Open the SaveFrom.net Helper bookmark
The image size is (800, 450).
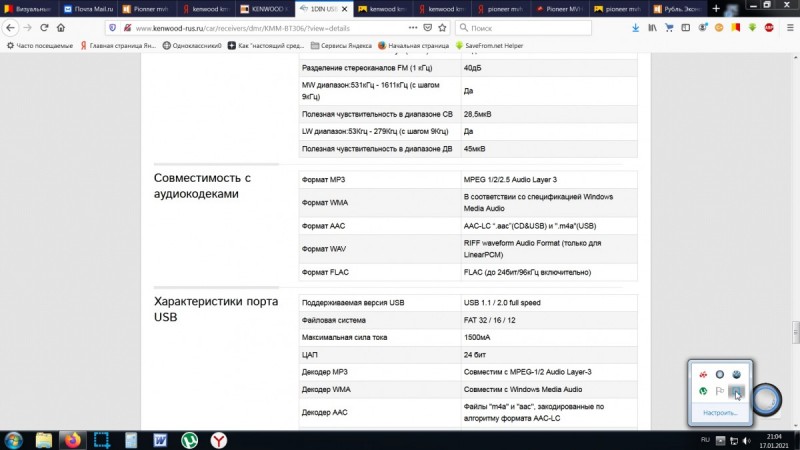coord(488,45)
